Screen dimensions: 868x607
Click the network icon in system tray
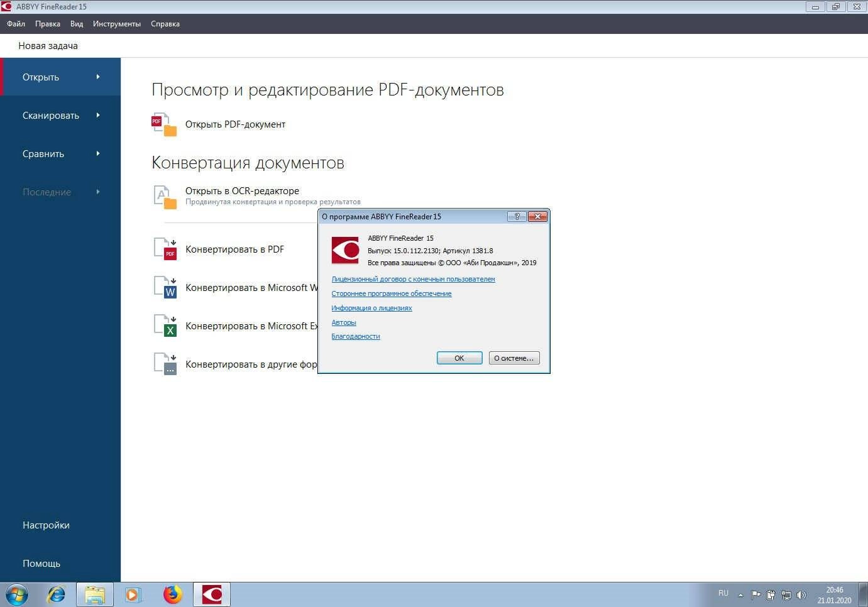(786, 594)
